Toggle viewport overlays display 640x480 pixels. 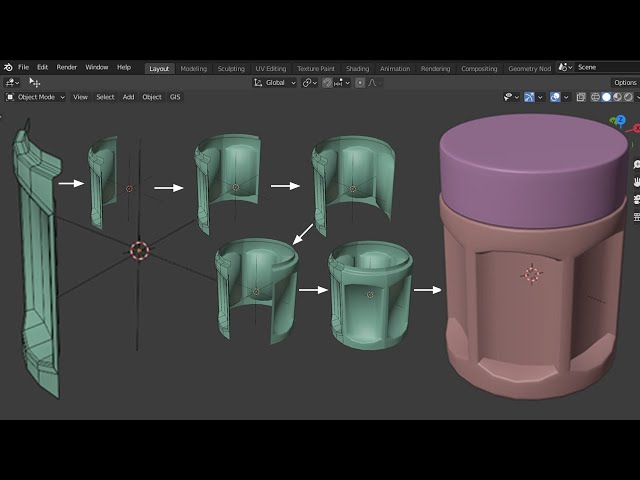coord(555,97)
